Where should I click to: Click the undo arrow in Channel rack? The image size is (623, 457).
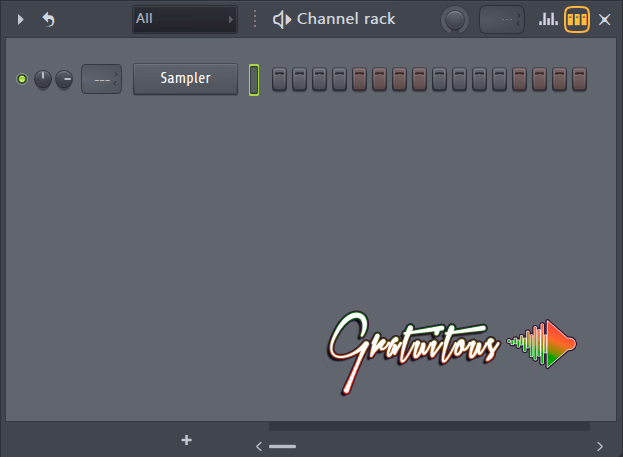pos(48,19)
